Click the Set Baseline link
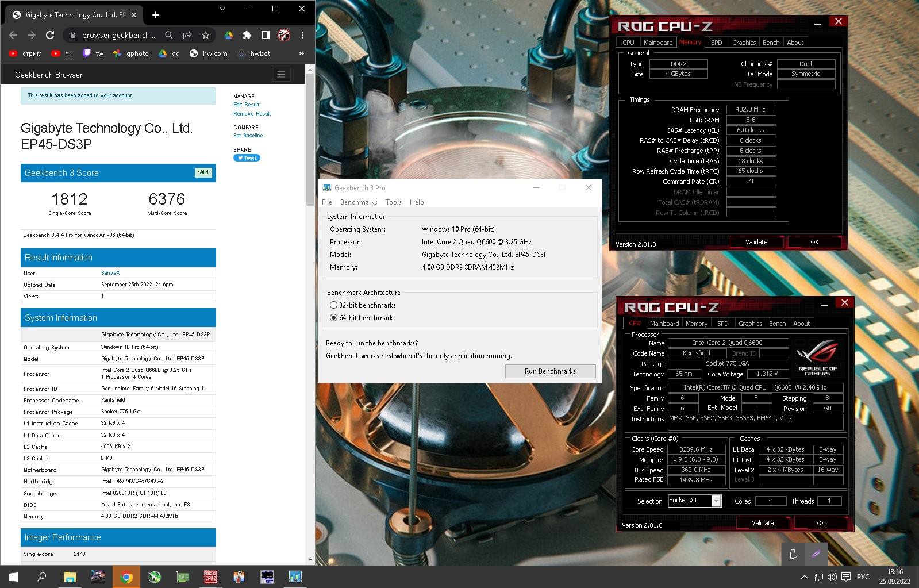 [x=248, y=136]
